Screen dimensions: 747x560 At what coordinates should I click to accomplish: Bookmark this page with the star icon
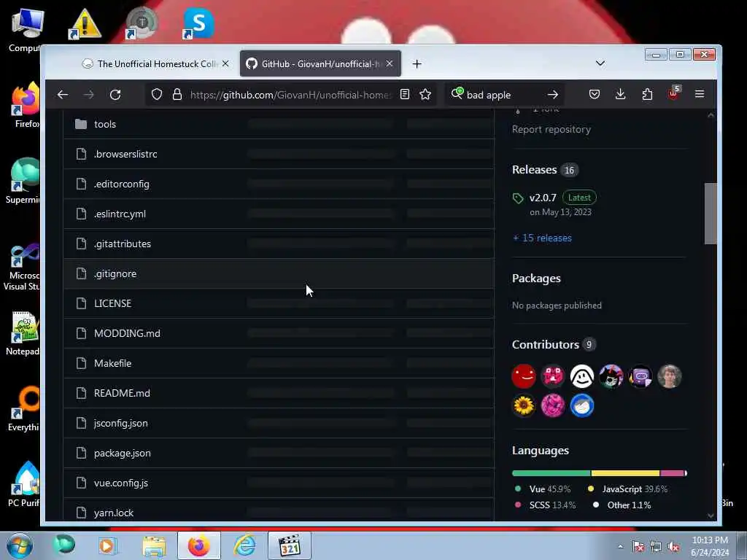click(425, 94)
